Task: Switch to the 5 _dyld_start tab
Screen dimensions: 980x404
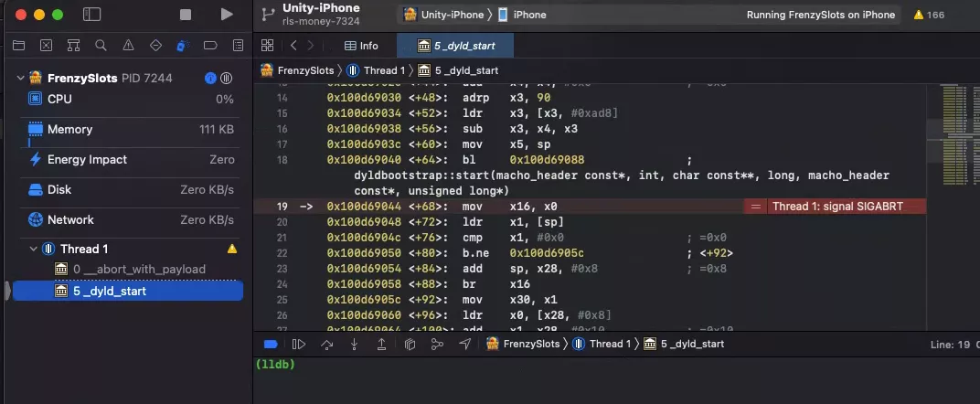Action: [455, 46]
